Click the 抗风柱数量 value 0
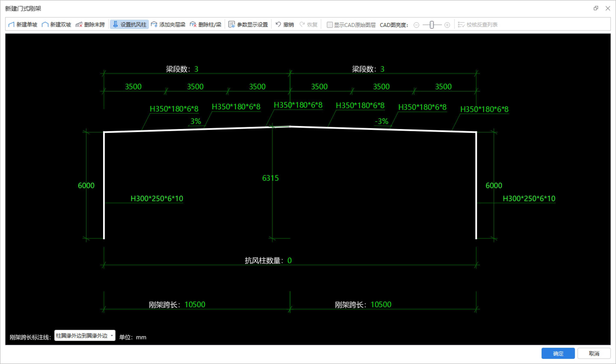The image size is (616, 364). (289, 260)
